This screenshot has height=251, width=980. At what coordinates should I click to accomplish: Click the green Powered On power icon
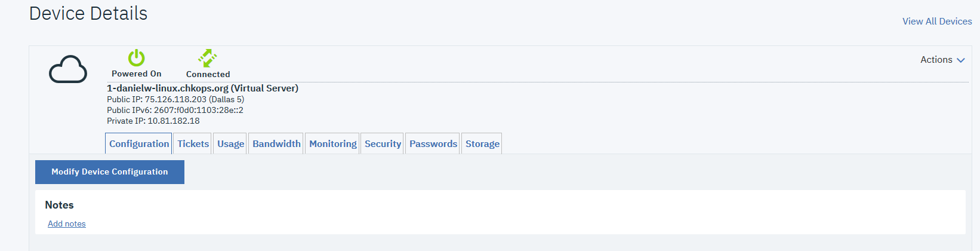coord(137,58)
